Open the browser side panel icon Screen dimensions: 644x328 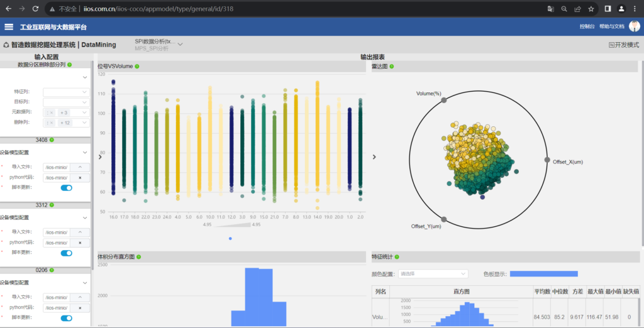[608, 9]
